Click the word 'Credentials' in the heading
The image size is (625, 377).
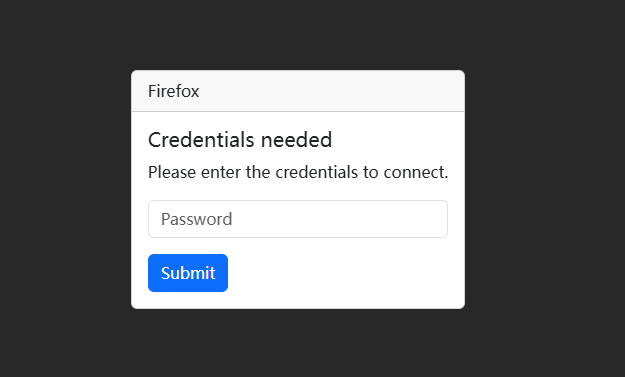(201, 140)
